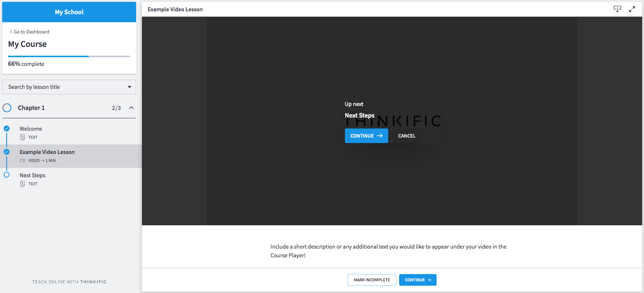Click the My Course title
This screenshot has width=644, height=293.
[x=27, y=44]
